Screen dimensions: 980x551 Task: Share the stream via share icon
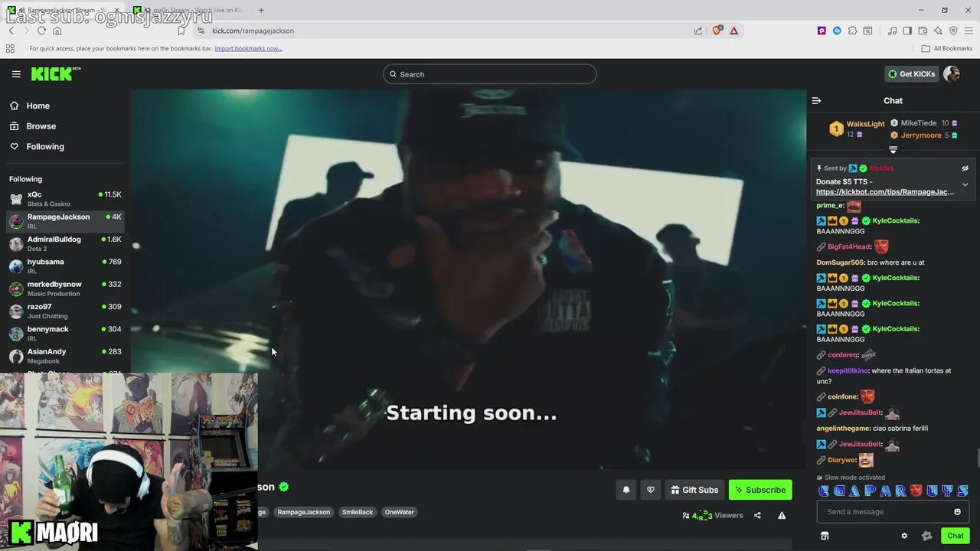point(757,516)
